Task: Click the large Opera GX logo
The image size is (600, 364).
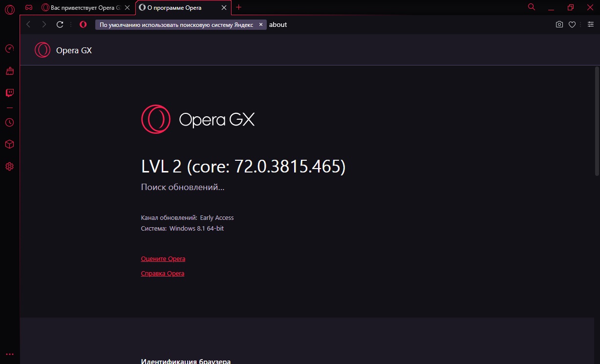Action: pyautogui.click(x=198, y=119)
